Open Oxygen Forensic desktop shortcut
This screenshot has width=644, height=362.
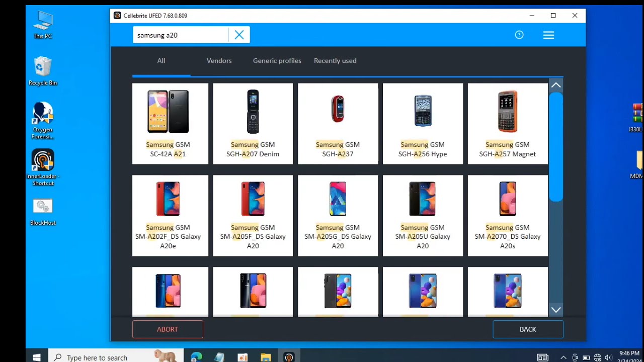43,121
